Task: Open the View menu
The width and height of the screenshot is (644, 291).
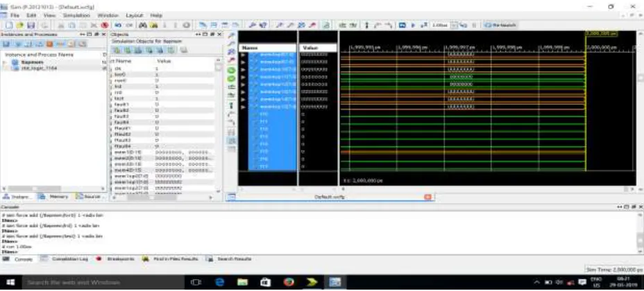Action: point(49,15)
